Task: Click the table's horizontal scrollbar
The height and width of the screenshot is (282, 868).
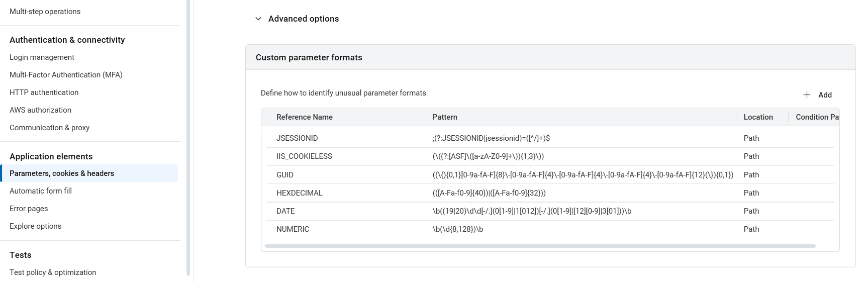Action: (x=540, y=246)
